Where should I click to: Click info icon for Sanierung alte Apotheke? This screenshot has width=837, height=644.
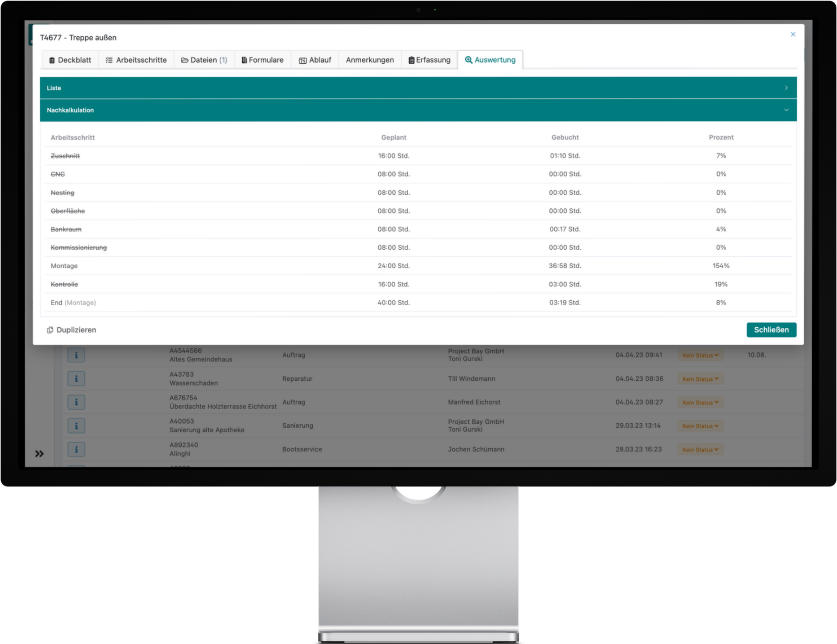tap(76, 426)
